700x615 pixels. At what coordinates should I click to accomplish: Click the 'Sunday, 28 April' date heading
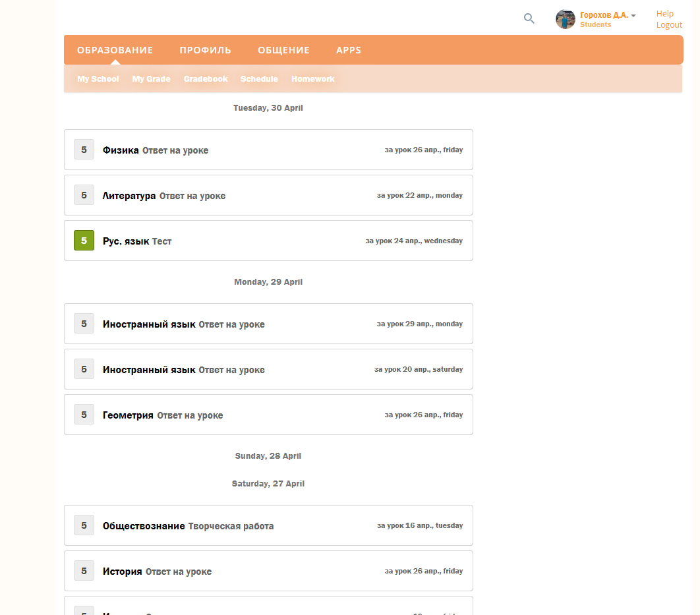click(x=268, y=456)
